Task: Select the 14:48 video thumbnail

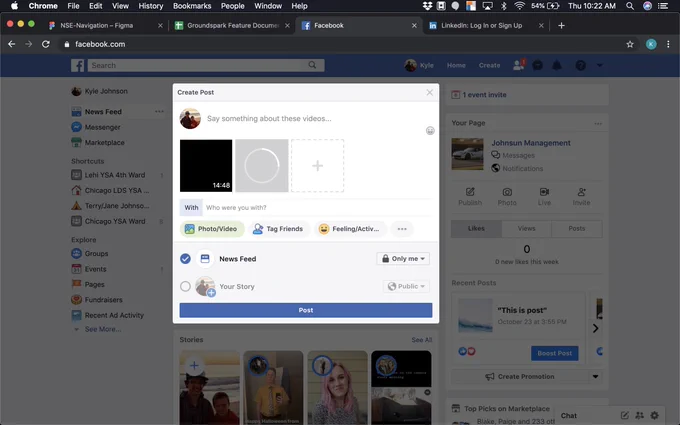Action: tap(206, 166)
